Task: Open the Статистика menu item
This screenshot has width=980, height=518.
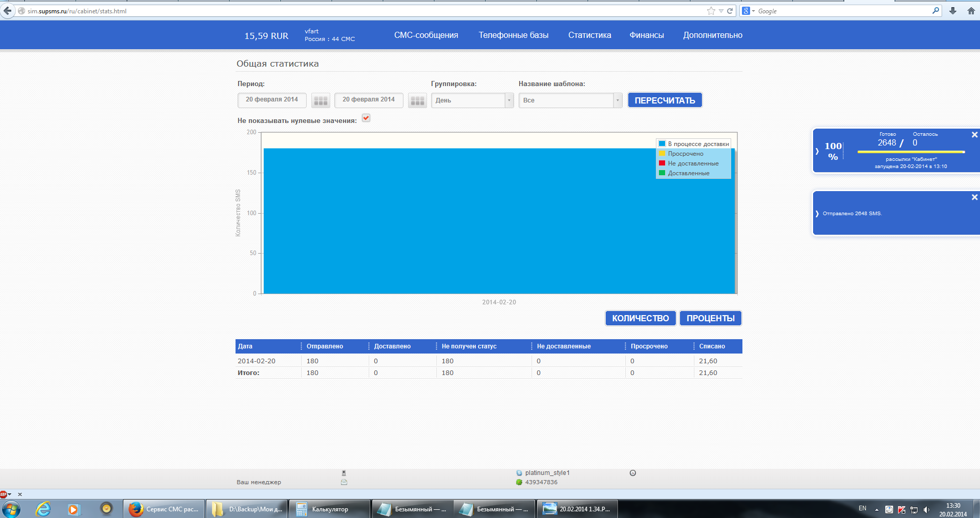Action: tap(589, 35)
